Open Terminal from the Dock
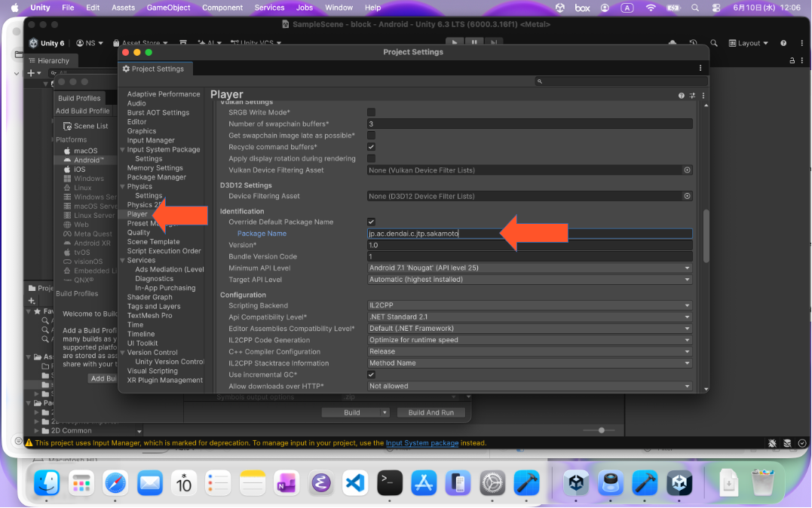 click(390, 483)
